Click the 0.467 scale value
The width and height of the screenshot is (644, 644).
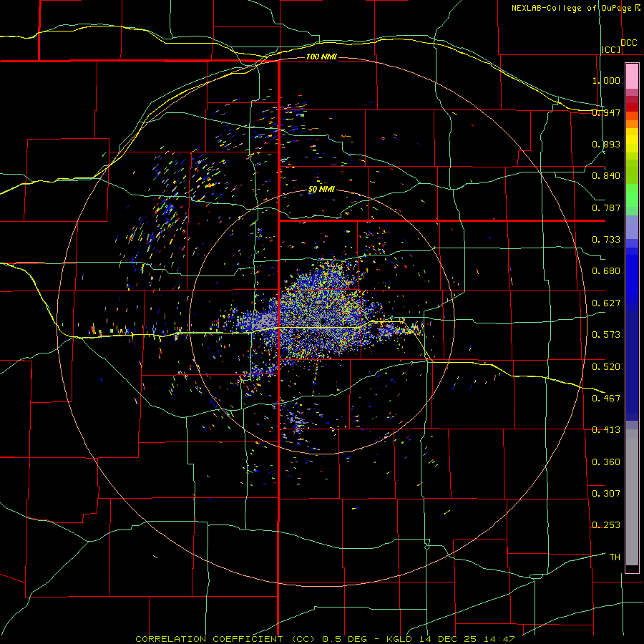pos(606,399)
